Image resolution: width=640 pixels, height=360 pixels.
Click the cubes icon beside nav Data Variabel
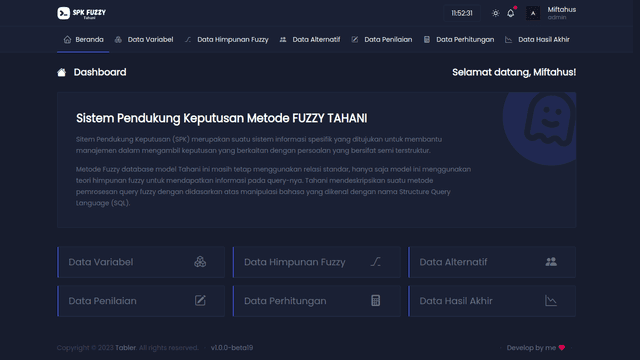point(118,40)
